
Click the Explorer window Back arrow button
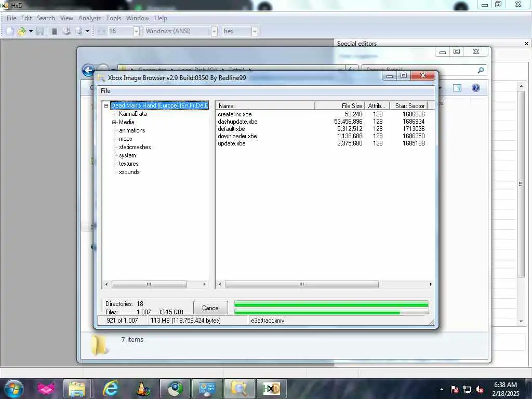pyautogui.click(x=89, y=71)
